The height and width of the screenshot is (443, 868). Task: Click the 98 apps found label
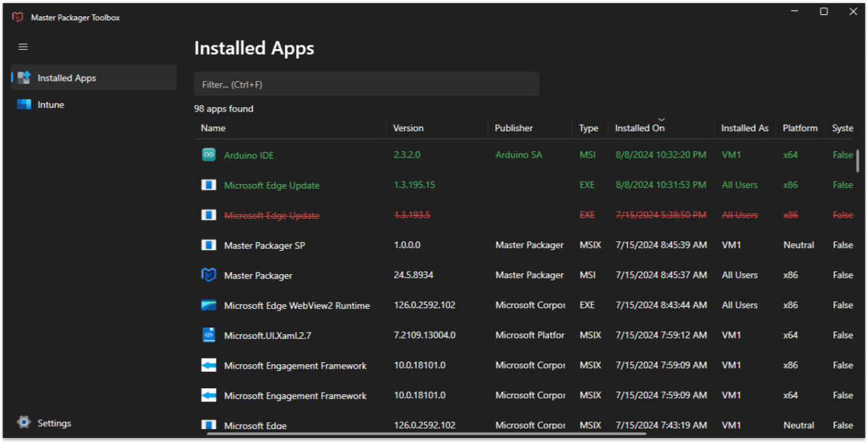coord(224,108)
